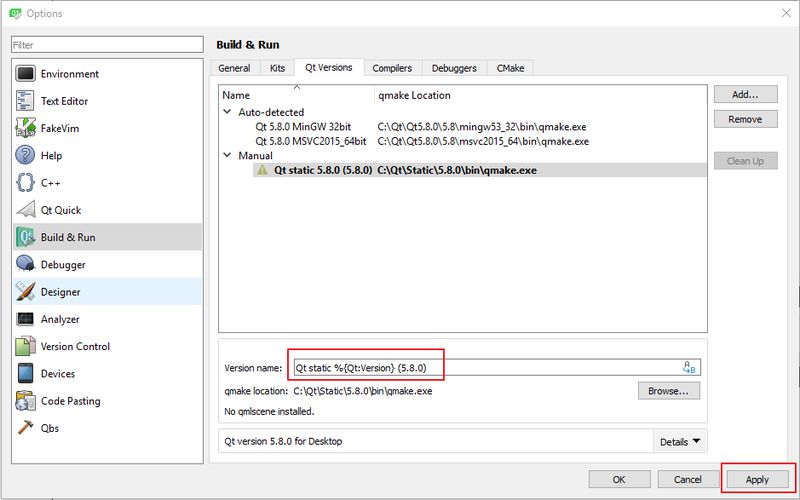Screen dimensions: 800x500
Task: Open Version Control document icon
Action: [26, 346]
